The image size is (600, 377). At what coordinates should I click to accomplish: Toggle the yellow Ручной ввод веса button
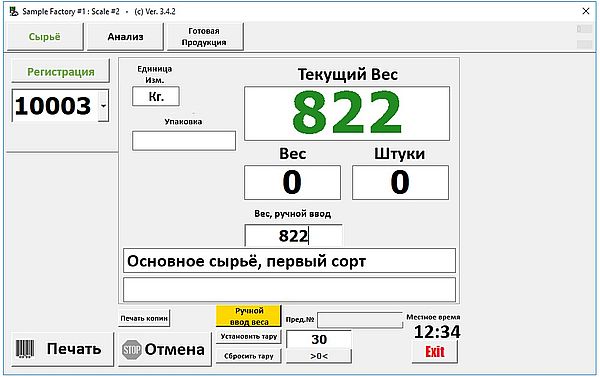(x=249, y=316)
